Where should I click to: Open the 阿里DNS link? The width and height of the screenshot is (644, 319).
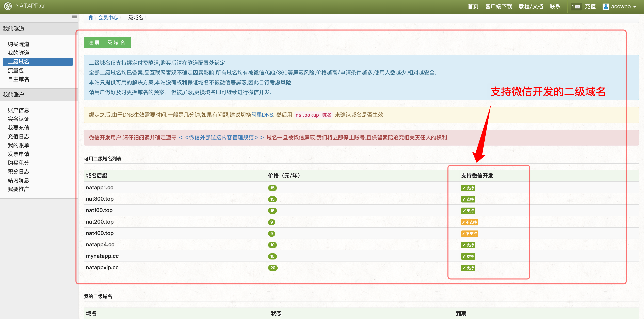pyautogui.click(x=263, y=115)
